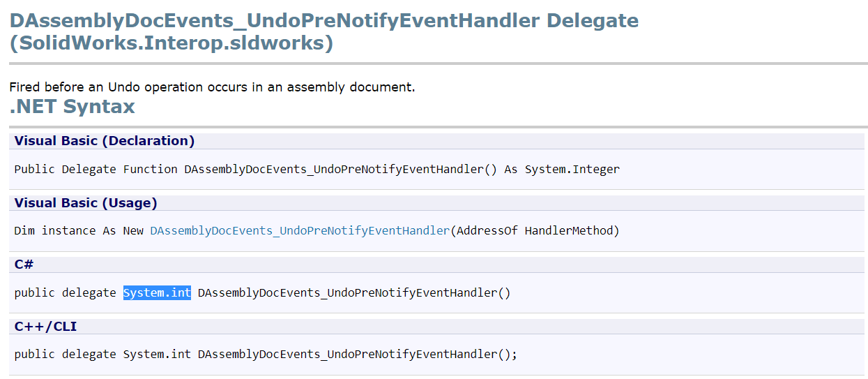Click System.int in the C++/CLI code

coord(157,354)
